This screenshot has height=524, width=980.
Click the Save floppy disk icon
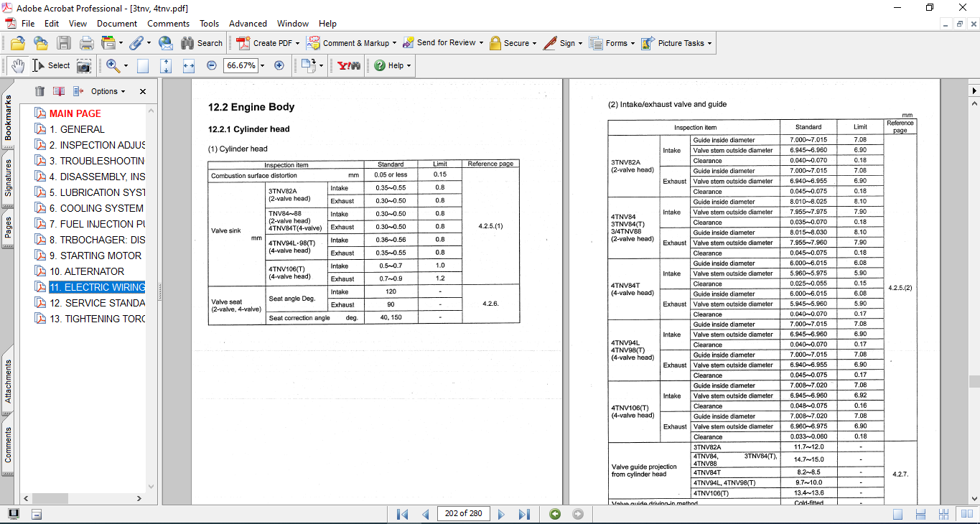64,43
